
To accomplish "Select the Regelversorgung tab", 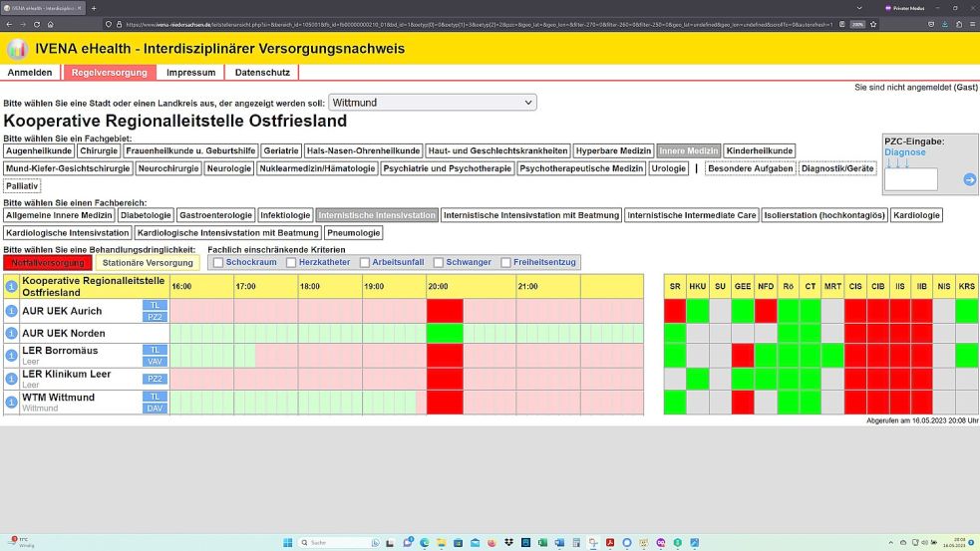I will click(110, 73).
